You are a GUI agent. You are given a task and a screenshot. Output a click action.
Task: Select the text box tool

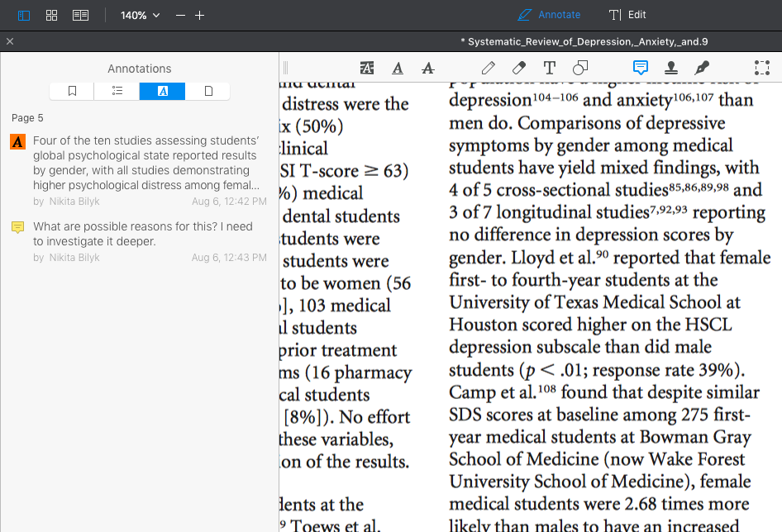click(550, 68)
